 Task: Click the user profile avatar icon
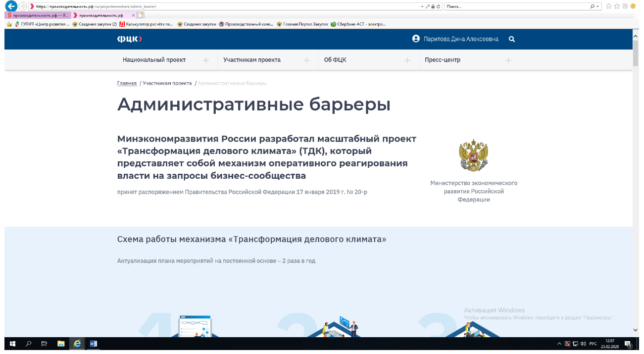(x=416, y=39)
